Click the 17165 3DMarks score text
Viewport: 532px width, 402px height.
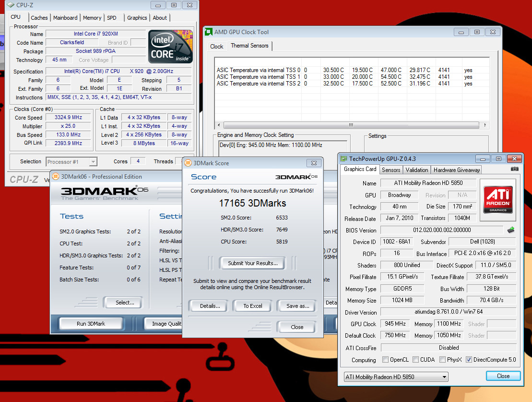[x=252, y=203]
